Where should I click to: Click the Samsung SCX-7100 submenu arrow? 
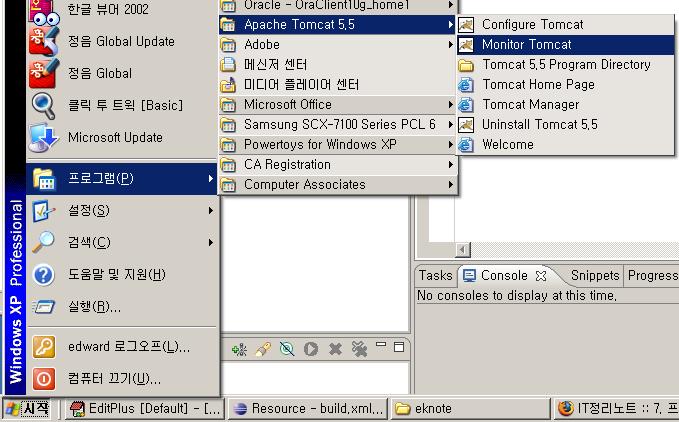[450, 124]
